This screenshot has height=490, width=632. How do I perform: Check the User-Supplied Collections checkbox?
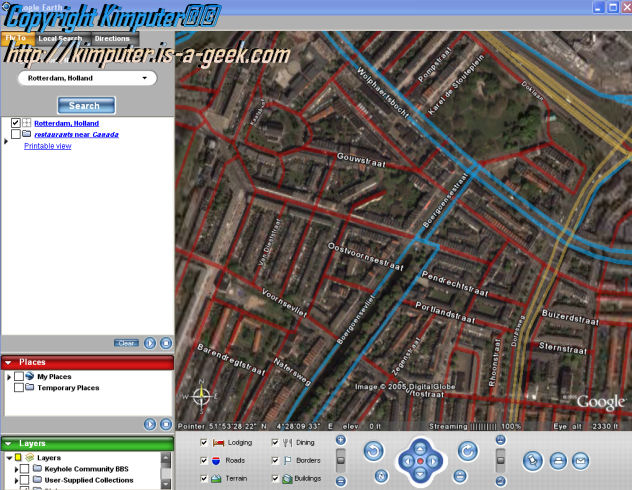tap(25, 480)
